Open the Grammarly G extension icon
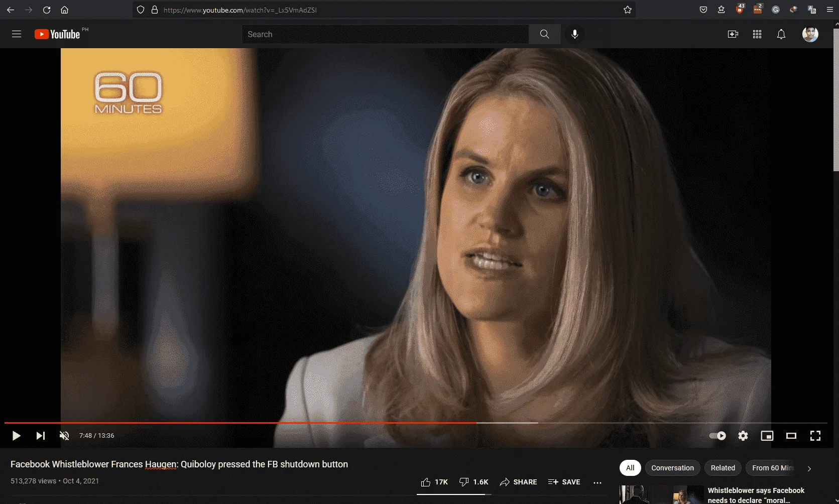The height and width of the screenshot is (504, 839). click(x=776, y=10)
